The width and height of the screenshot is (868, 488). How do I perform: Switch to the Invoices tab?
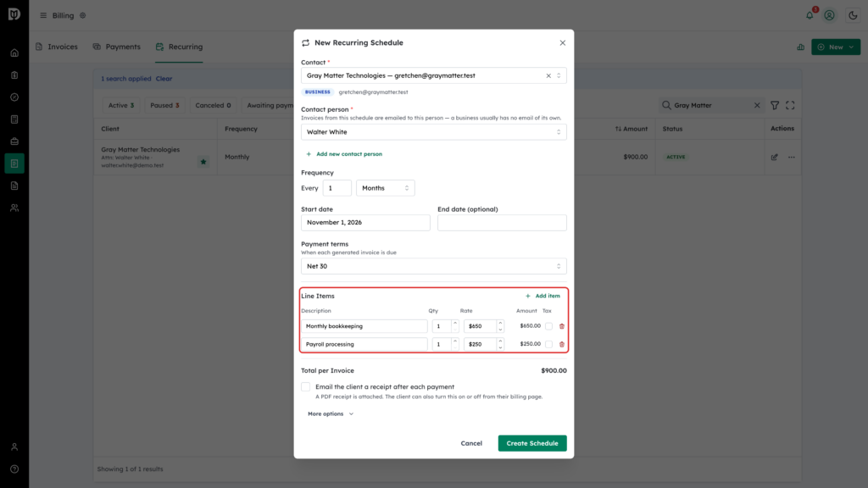[57, 47]
